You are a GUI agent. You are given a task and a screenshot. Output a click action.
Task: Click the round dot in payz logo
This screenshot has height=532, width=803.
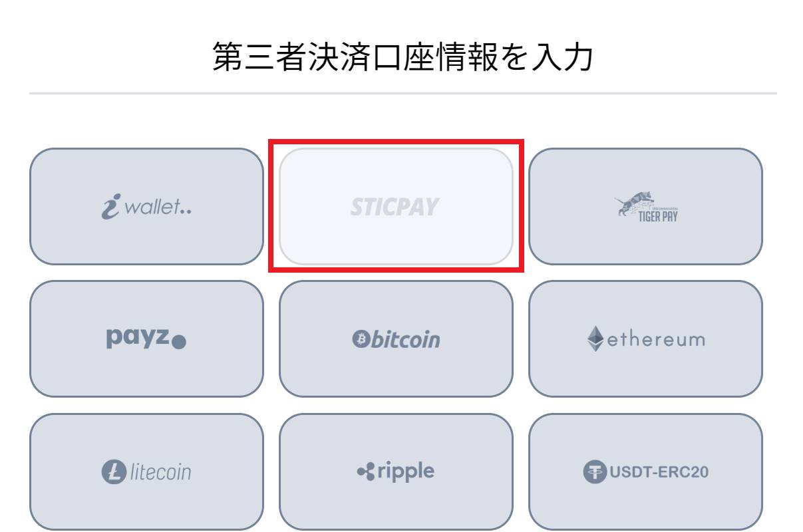(178, 343)
